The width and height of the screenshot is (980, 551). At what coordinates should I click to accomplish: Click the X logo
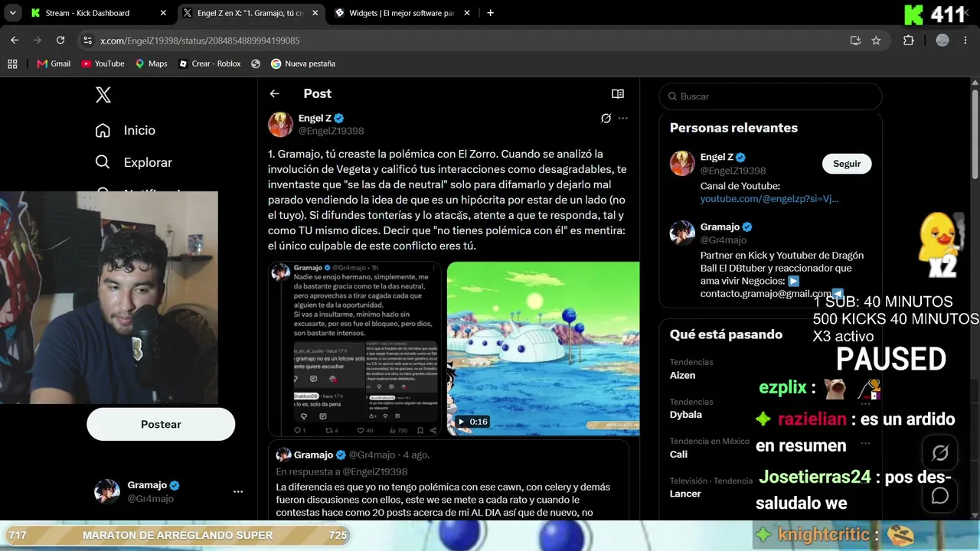[x=103, y=95]
